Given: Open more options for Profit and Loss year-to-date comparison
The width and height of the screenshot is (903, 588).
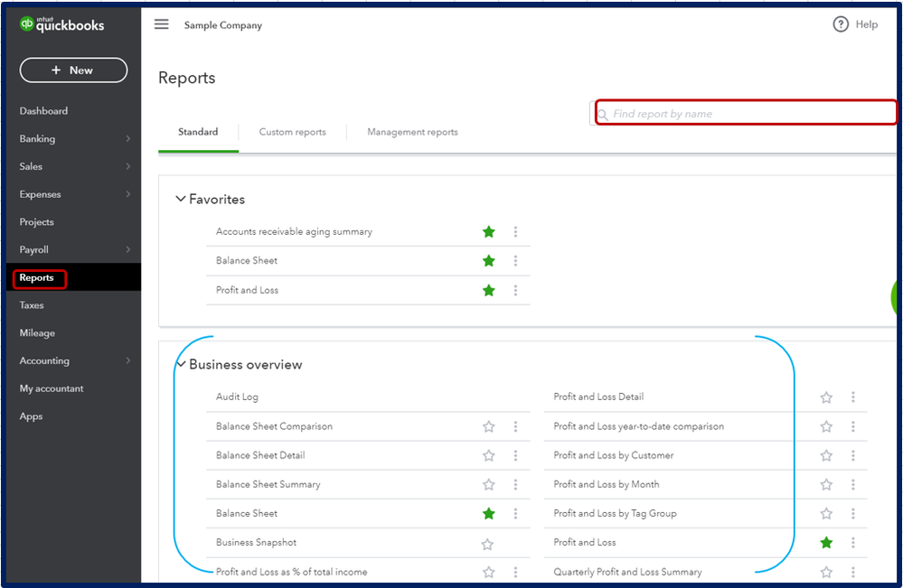Looking at the screenshot, I should pos(853,426).
